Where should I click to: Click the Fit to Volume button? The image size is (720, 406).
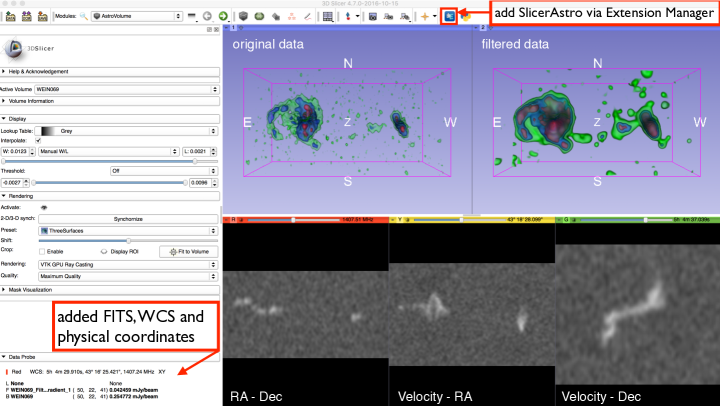188,251
